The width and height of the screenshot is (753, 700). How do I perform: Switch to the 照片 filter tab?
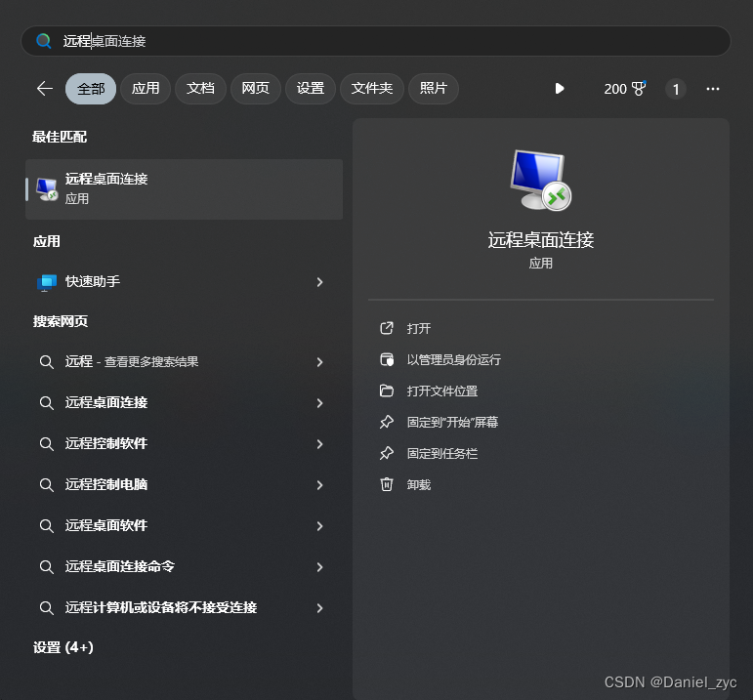434,89
